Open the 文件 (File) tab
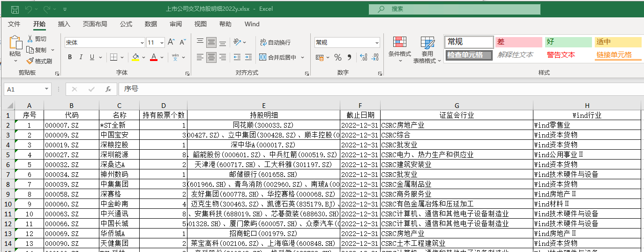The image size is (644, 252). pos(14,24)
